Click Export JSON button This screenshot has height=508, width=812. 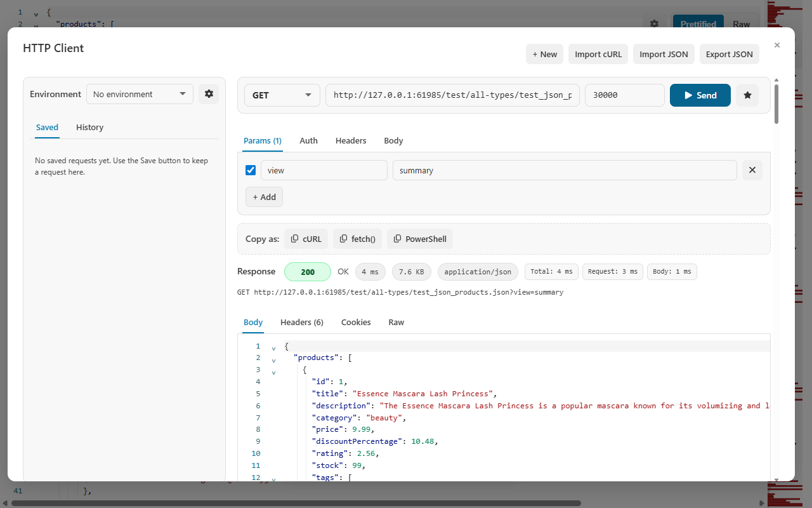730,54
